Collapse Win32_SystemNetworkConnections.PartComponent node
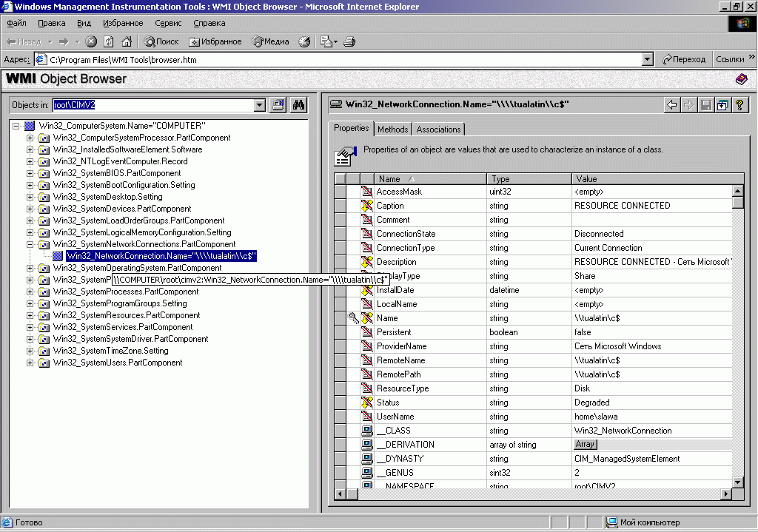The image size is (758, 532). 30,244
